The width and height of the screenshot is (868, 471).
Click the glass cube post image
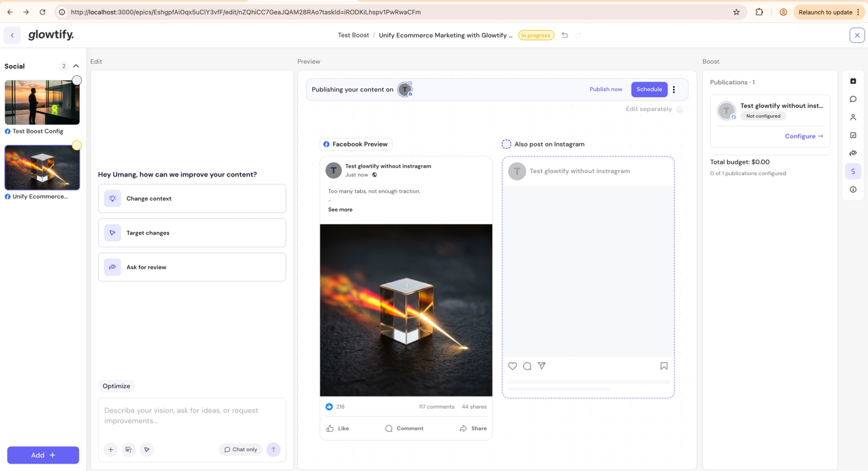tap(406, 310)
